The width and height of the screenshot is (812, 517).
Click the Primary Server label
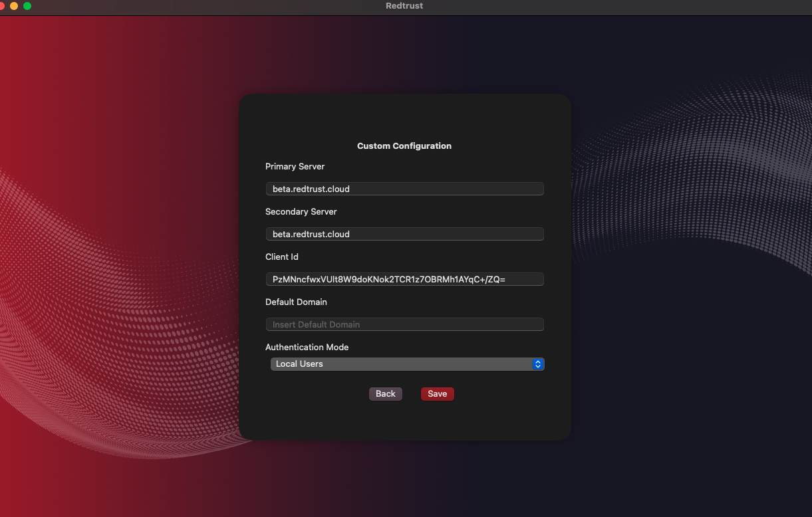[295, 166]
